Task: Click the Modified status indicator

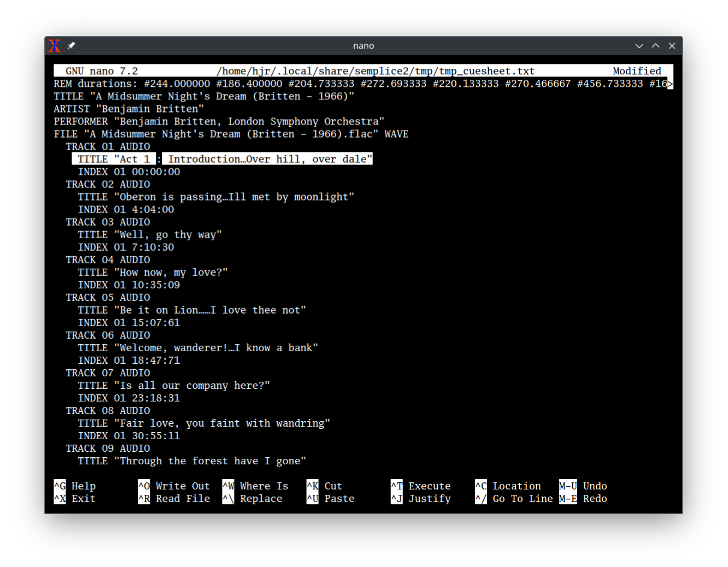Action: 637,70
